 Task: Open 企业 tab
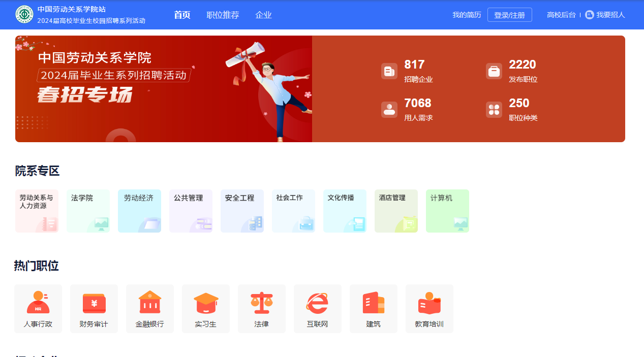click(263, 15)
